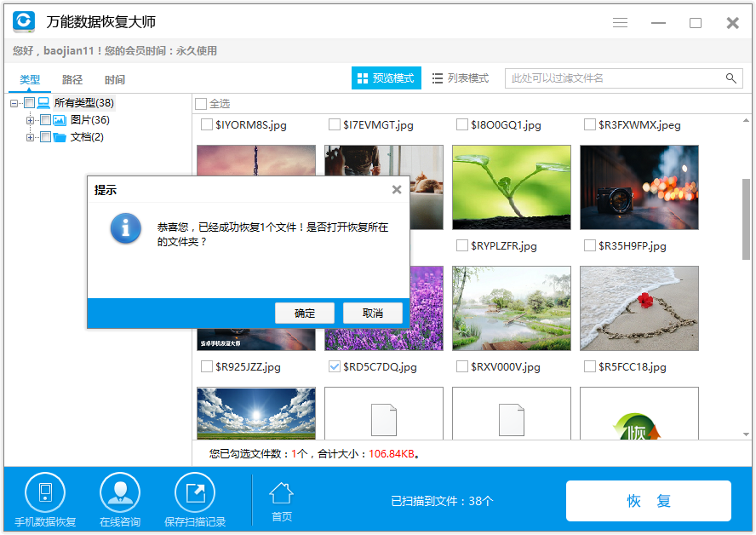Viewport: 756px width, 535px height.
Task: Click the info icon in the dialog
Action: click(x=124, y=228)
